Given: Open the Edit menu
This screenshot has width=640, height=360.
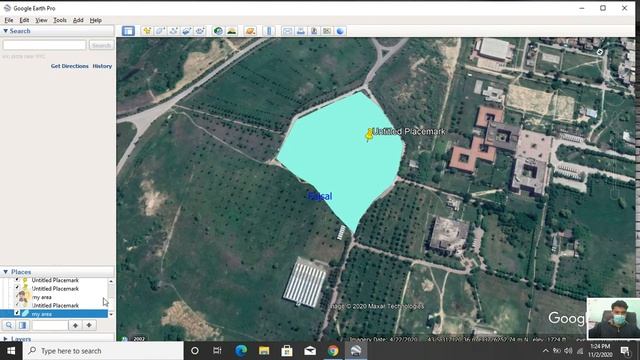Looking at the screenshot, I should [24, 20].
